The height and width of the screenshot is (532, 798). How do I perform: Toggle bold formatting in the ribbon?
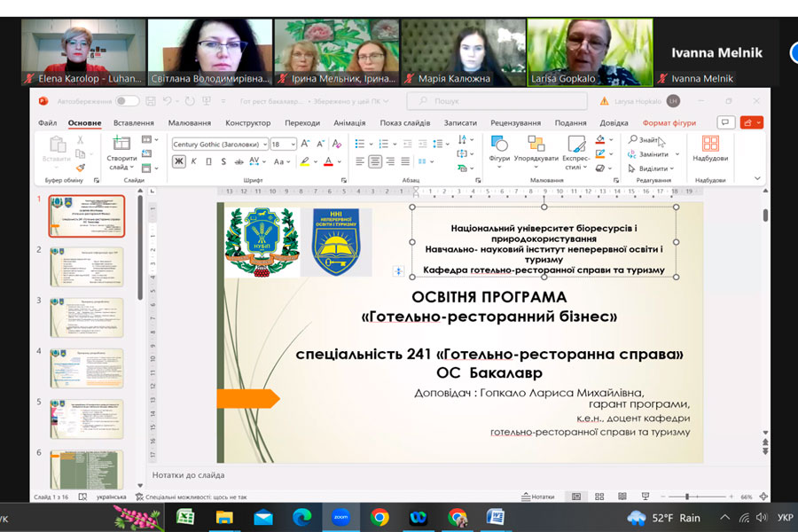(x=179, y=161)
